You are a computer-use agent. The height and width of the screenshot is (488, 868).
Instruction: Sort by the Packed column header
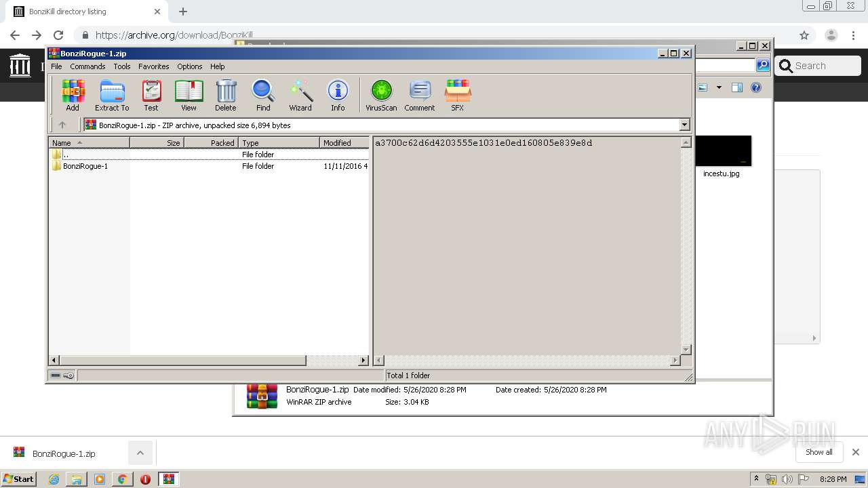pos(211,142)
